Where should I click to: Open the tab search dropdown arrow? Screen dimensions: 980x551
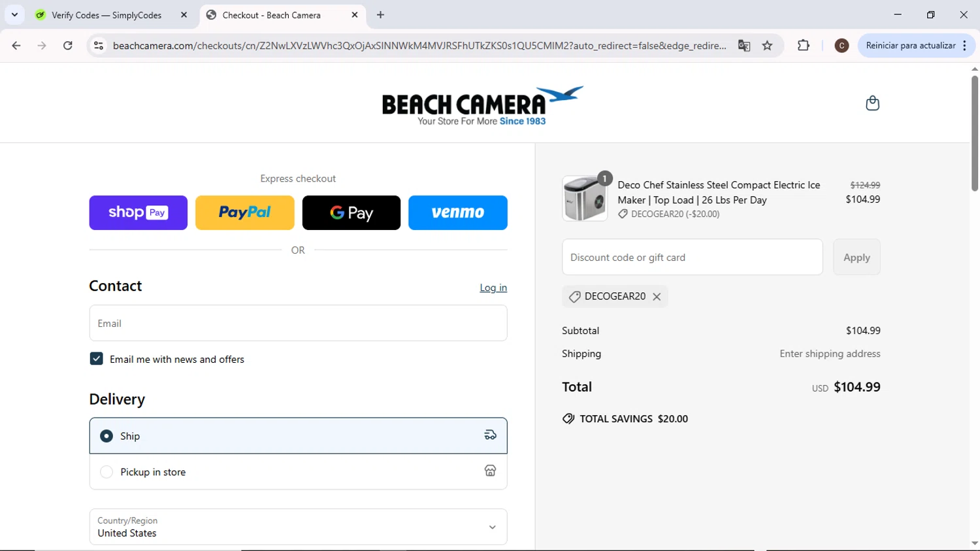(14, 14)
